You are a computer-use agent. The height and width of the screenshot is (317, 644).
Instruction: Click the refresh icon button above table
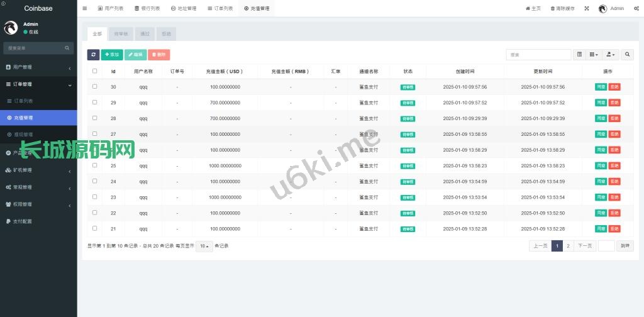pos(93,55)
